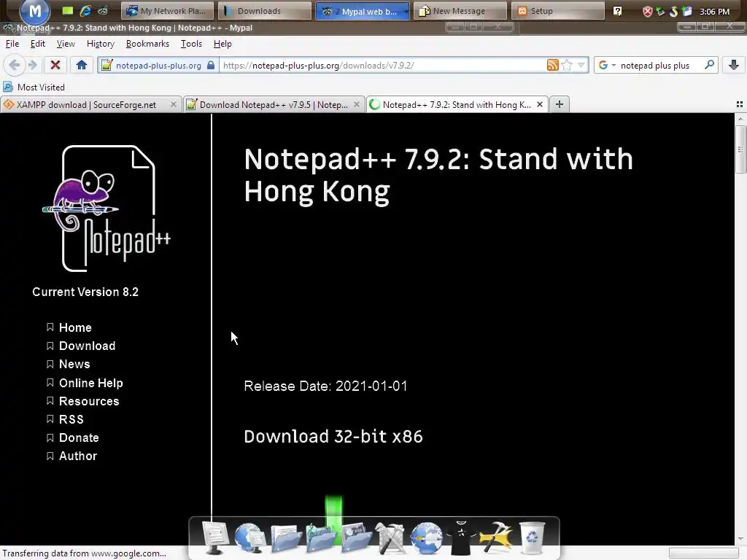Open the address bar history dropdown

[x=581, y=65]
